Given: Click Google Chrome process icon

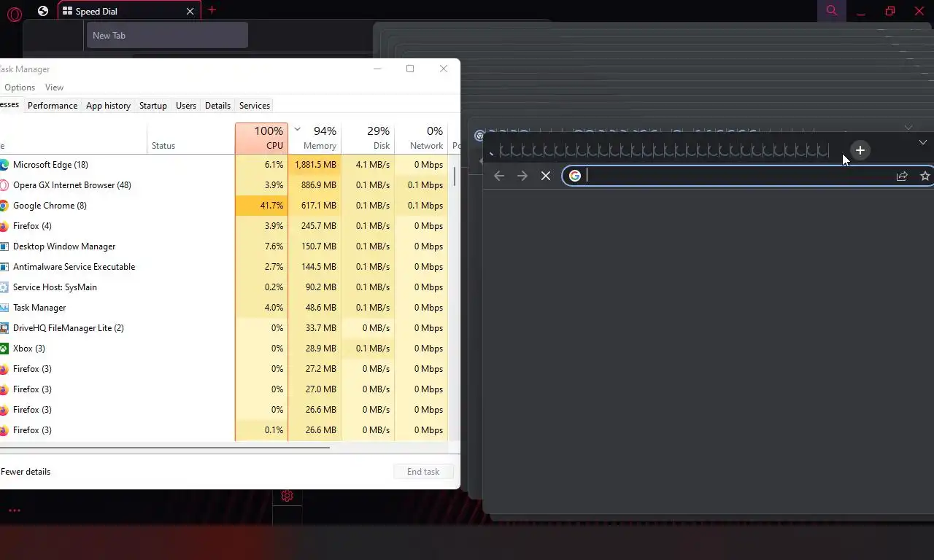Looking at the screenshot, I should click(3, 206).
